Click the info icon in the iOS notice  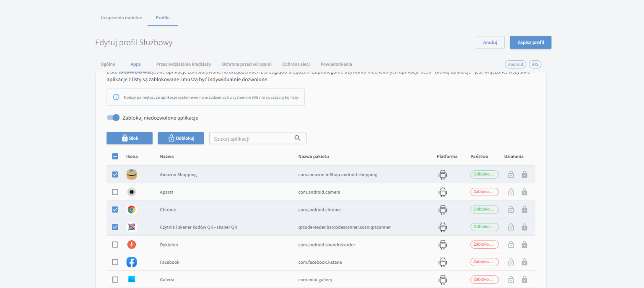[116, 97]
